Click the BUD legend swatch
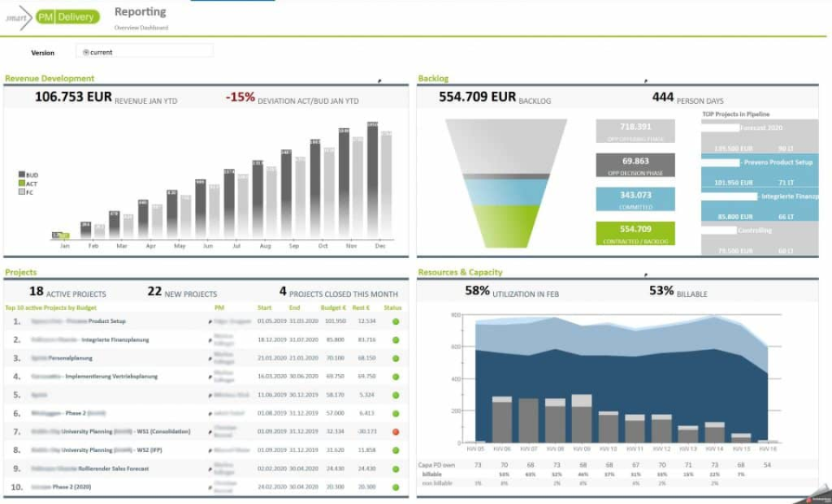The width and height of the screenshot is (832, 504). click(22, 174)
